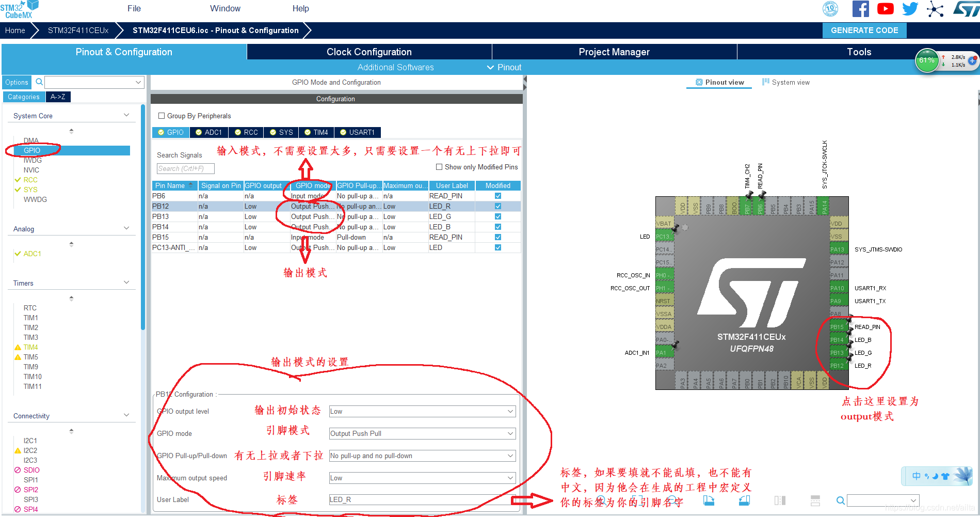Toggle Modified checkbox for PC13-ANTI row
This screenshot has width=980, height=517.
point(498,247)
